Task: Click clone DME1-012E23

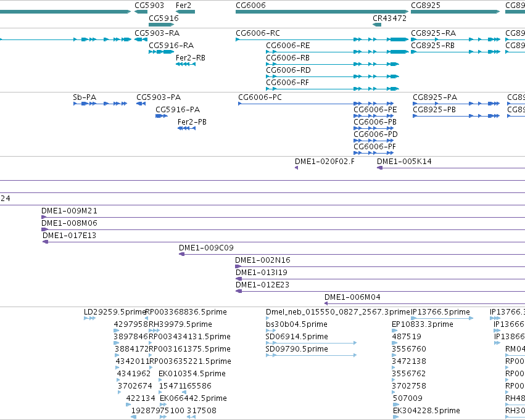Action: coord(263,285)
